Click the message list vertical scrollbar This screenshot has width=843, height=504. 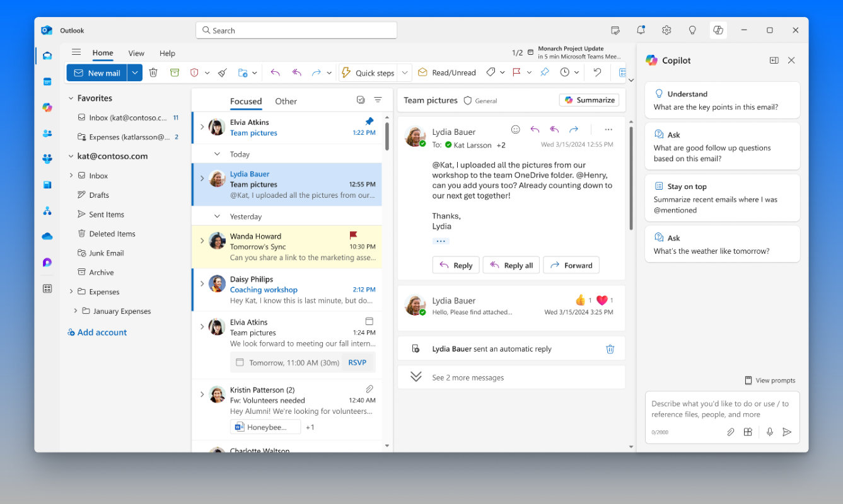387,135
